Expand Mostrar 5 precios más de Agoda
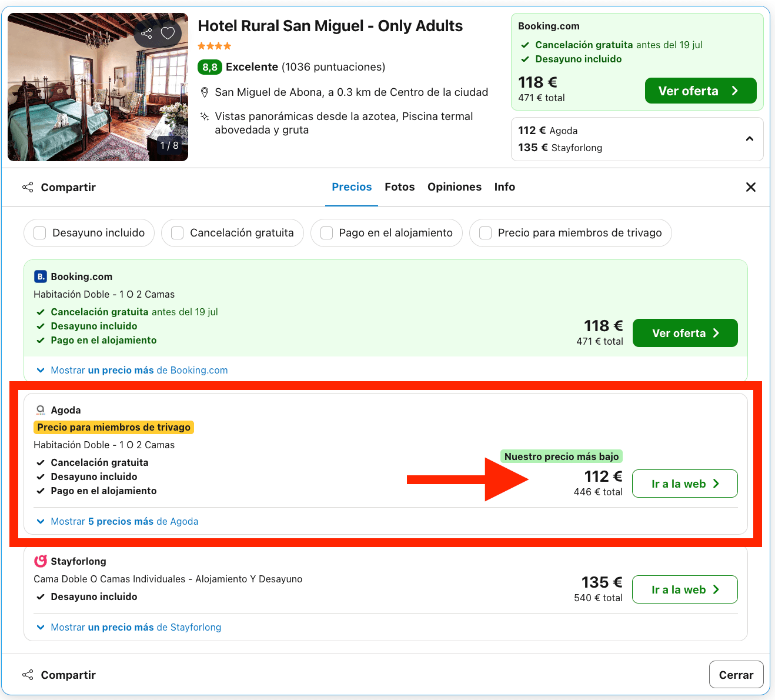This screenshot has height=700, width=775. click(118, 521)
